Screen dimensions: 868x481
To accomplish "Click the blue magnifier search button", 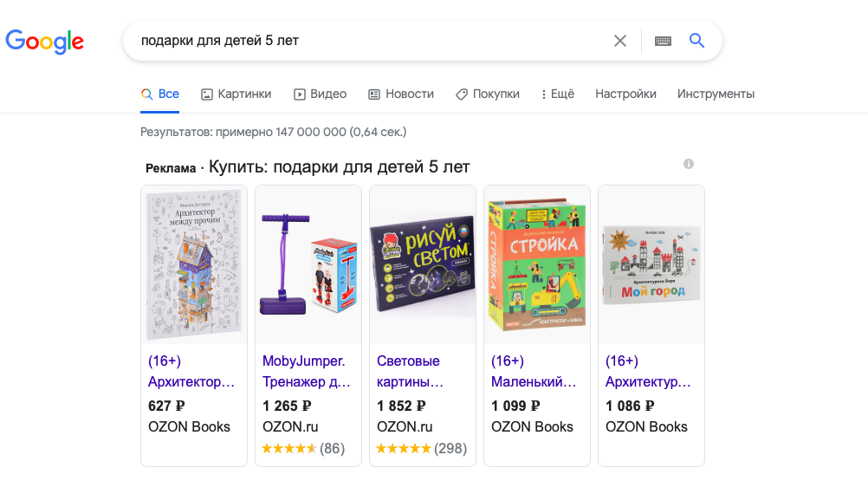I will click(x=697, y=41).
